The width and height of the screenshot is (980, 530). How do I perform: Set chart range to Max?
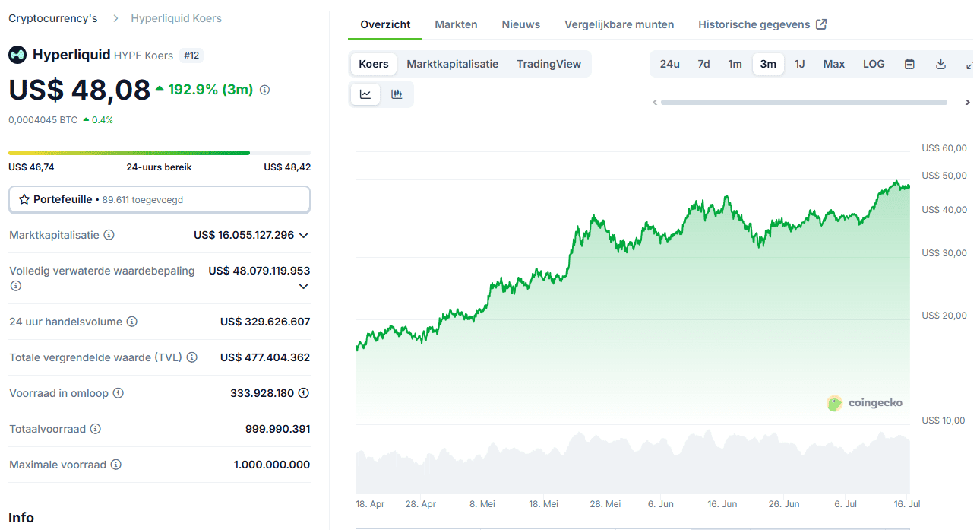[834, 64]
